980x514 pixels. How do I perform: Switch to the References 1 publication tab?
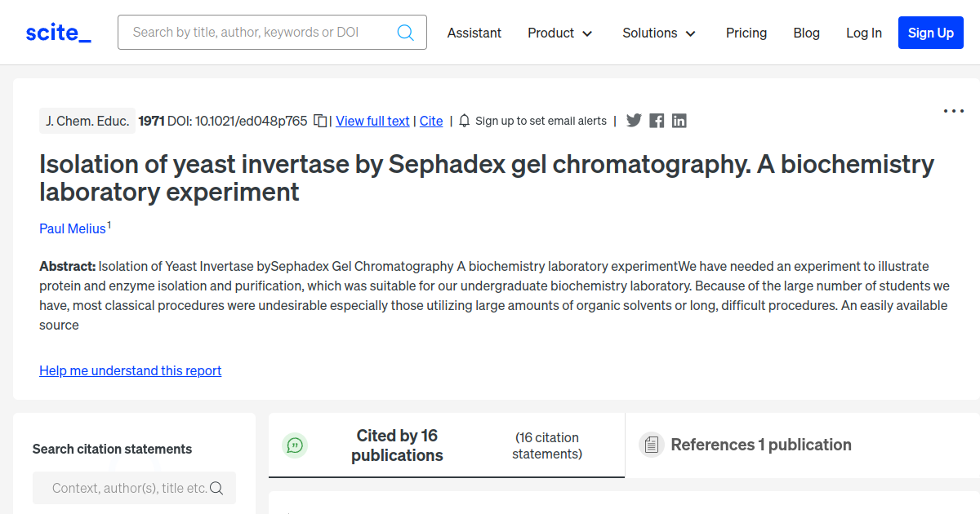click(x=761, y=445)
